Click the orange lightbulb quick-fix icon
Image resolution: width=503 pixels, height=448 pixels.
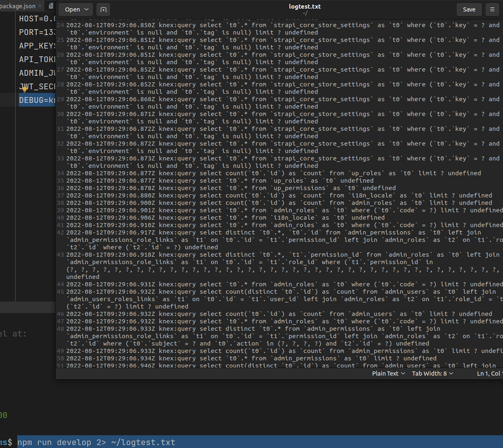tap(24, 89)
